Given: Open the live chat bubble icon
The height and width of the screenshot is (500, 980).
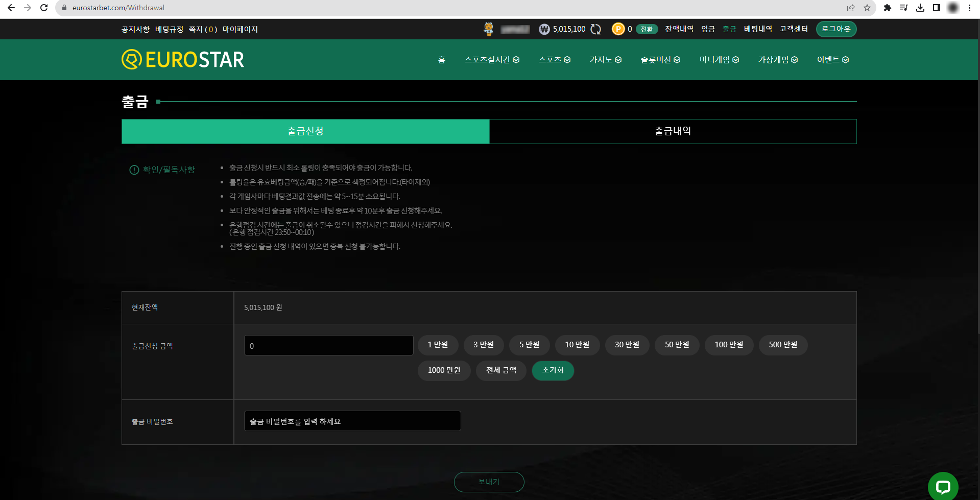Looking at the screenshot, I should pos(942,486).
